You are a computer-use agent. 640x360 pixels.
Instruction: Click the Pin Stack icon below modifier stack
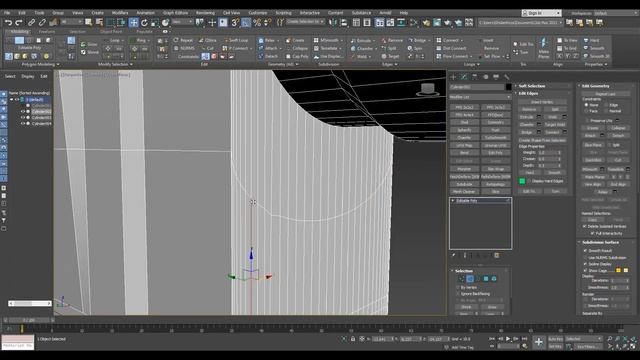tap(453, 256)
